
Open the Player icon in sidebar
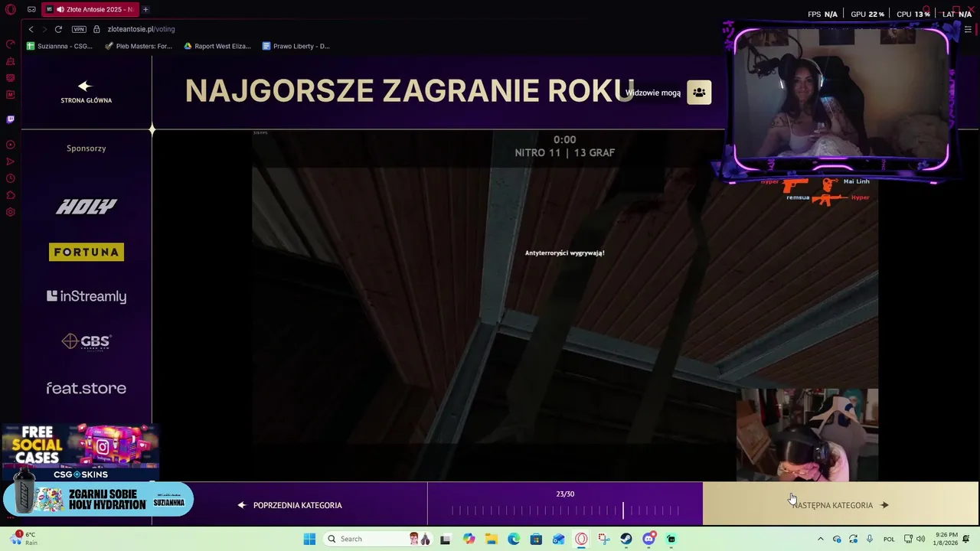pos(11,145)
